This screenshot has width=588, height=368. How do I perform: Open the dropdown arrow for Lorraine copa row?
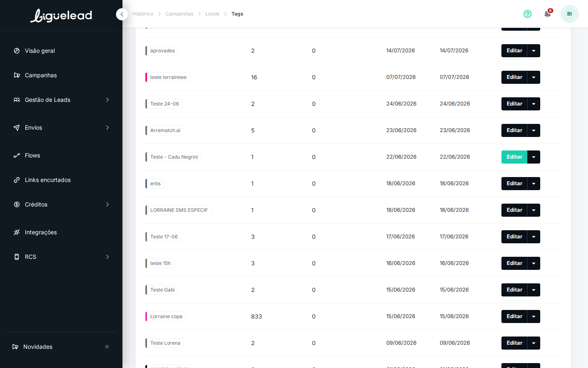point(534,316)
